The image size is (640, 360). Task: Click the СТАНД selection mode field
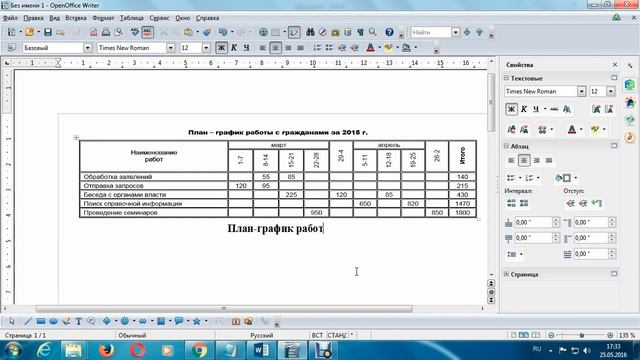(x=337, y=335)
